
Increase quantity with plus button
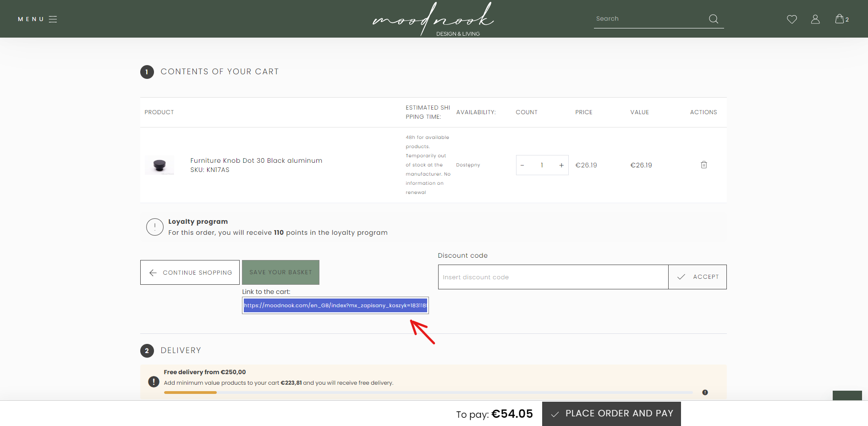pos(561,166)
